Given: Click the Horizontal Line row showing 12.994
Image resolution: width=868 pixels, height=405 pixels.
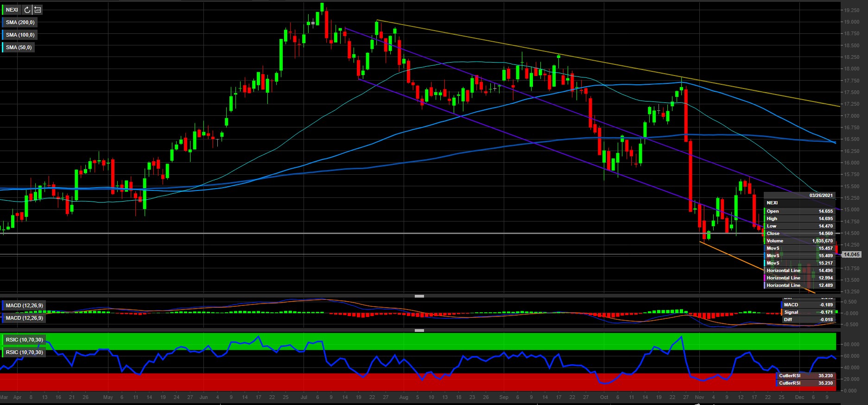Looking at the screenshot, I should click(799, 278).
